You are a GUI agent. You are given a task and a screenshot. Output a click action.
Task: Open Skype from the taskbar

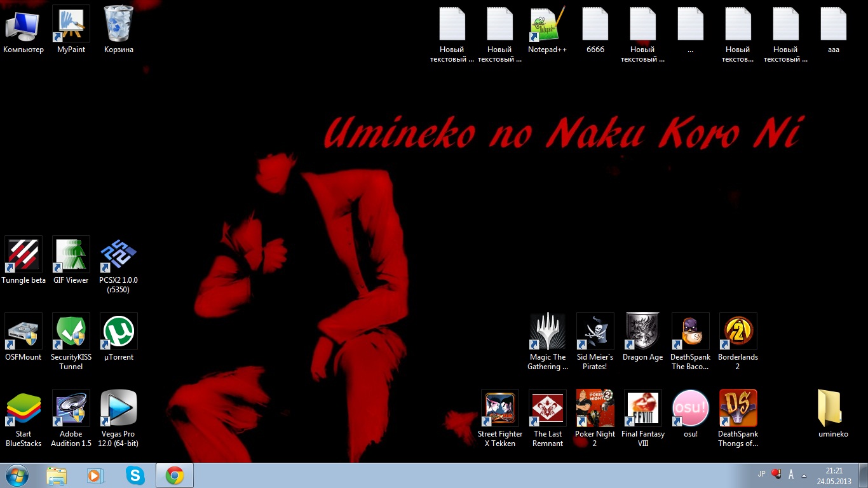pos(135,475)
